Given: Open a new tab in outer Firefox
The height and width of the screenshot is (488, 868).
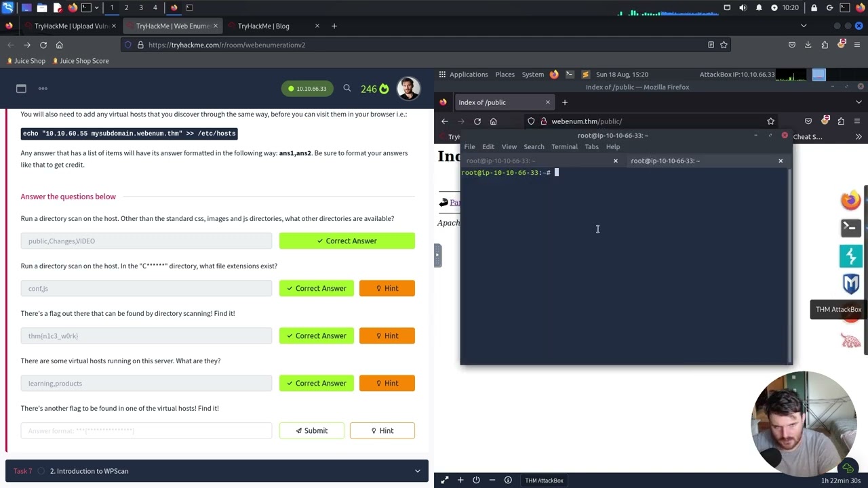Looking at the screenshot, I should 334,26.
